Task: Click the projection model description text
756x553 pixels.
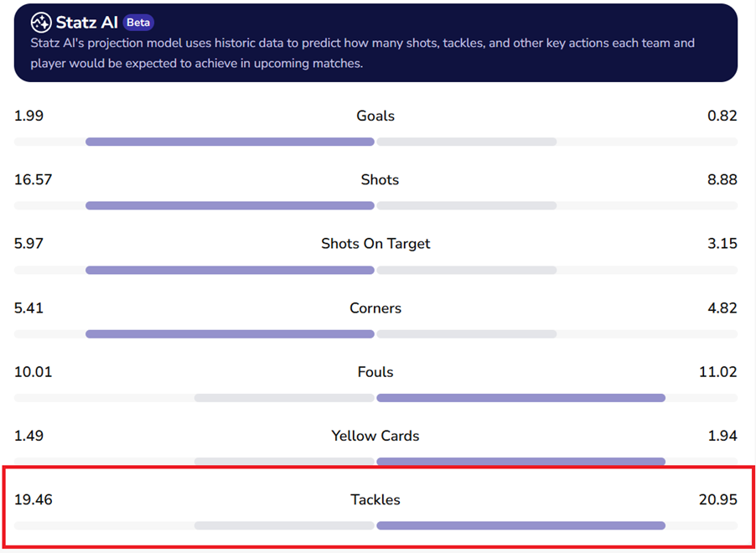Action: coord(362,53)
